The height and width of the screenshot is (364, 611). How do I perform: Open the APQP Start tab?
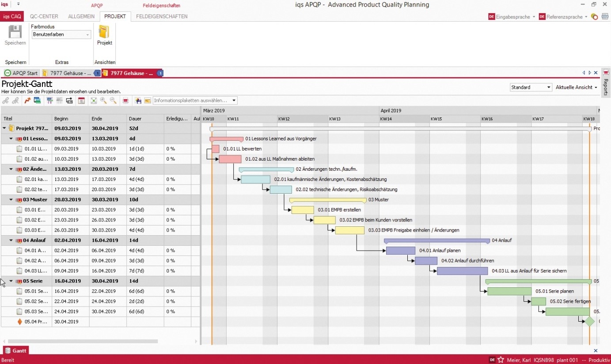(x=21, y=73)
